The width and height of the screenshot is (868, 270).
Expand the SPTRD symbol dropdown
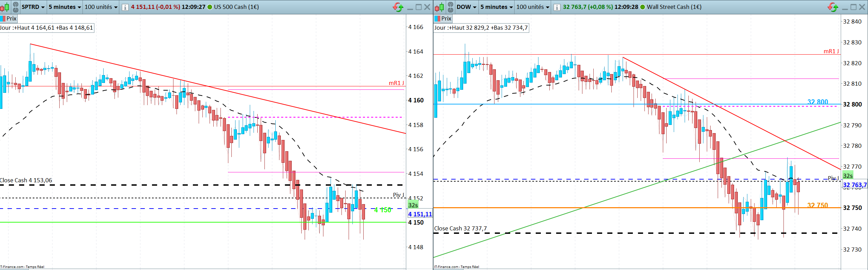[33, 7]
